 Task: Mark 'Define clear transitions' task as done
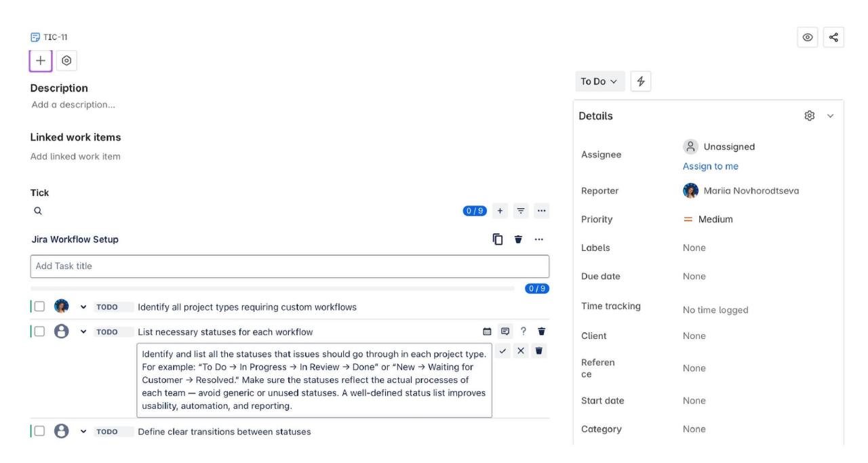[x=39, y=431]
